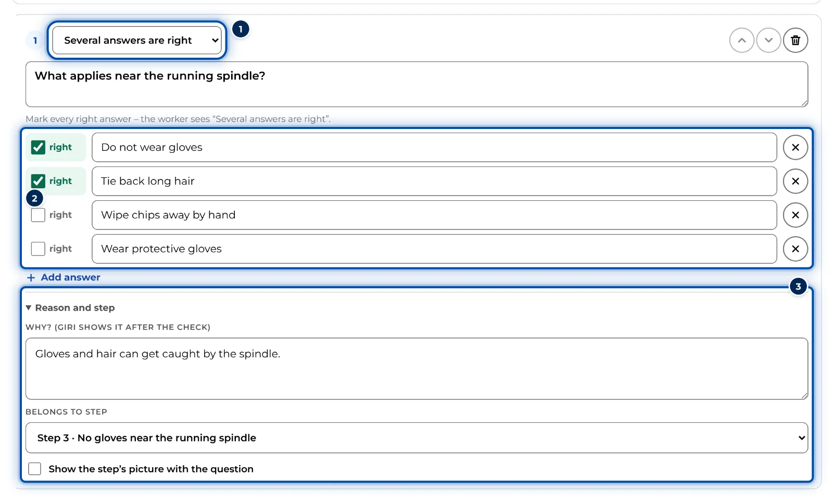This screenshot has width=833, height=504.
Task: Select the hint text "Mark every right answer"
Action: tap(79, 119)
